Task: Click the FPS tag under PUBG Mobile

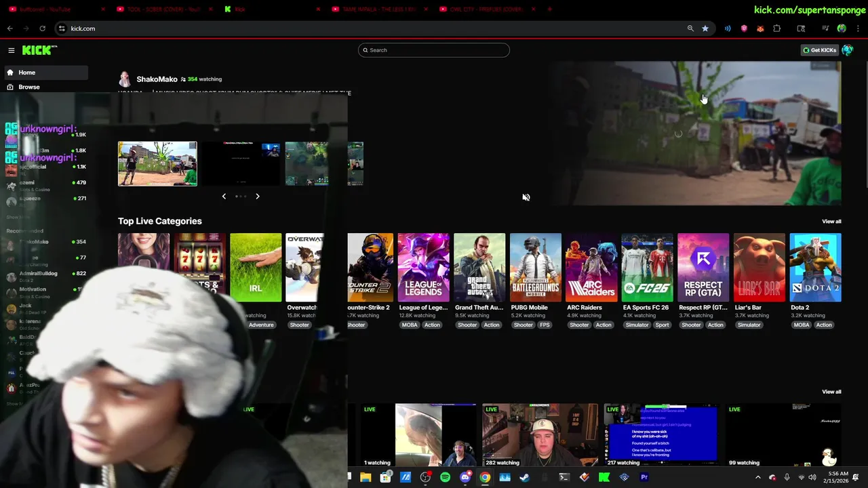Action: click(x=545, y=325)
